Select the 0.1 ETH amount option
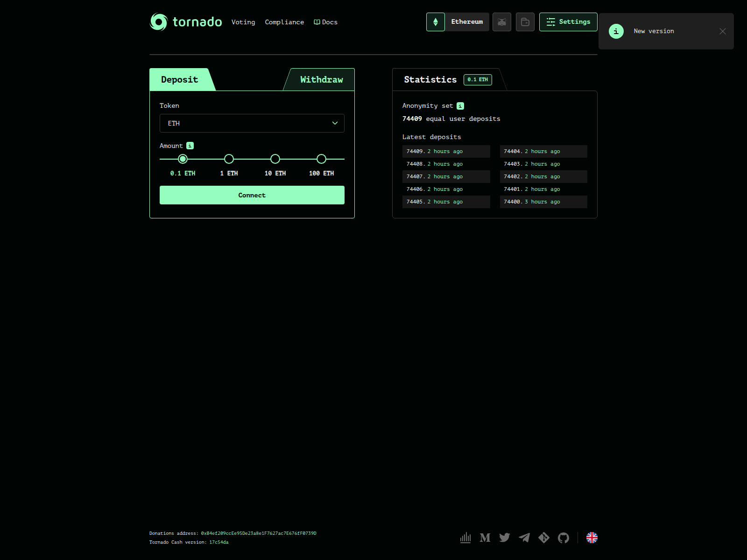The width and height of the screenshot is (747, 560). tap(183, 159)
